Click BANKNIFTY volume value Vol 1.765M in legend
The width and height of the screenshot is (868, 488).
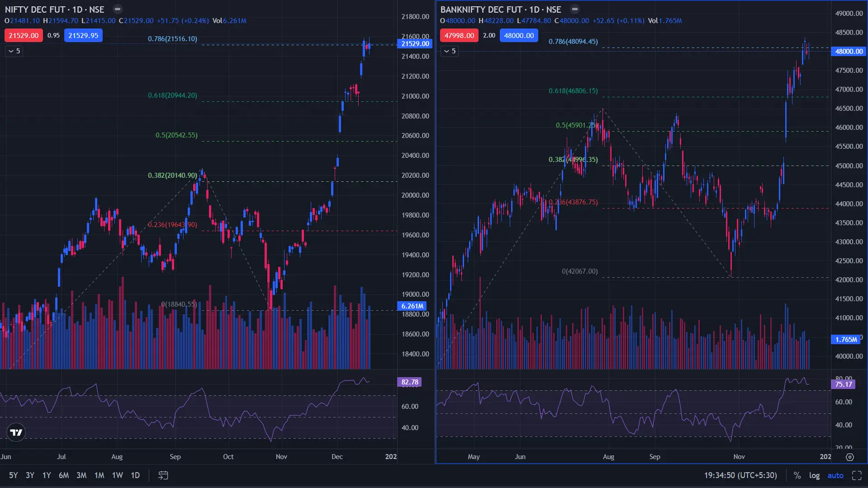click(665, 21)
